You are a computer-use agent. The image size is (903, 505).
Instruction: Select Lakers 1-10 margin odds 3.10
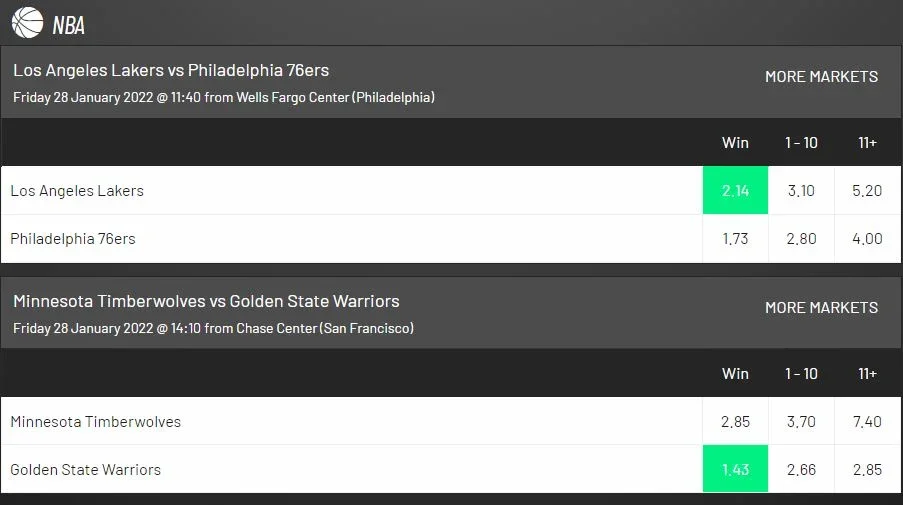801,190
